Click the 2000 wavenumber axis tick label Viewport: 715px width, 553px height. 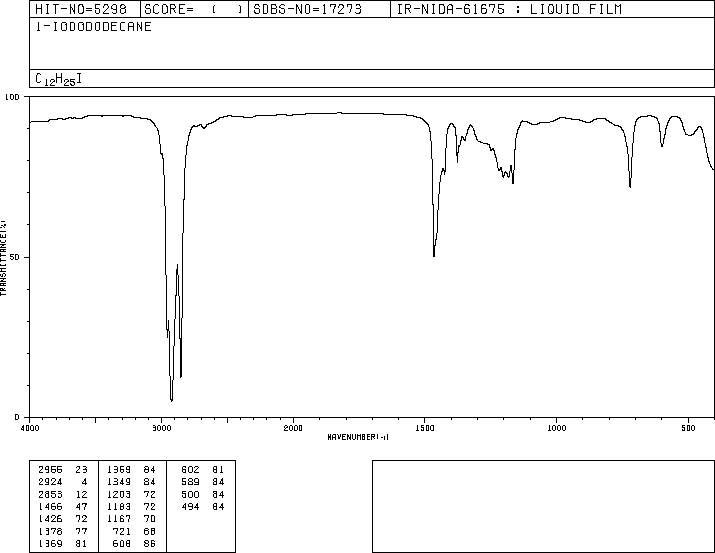[x=293, y=428]
